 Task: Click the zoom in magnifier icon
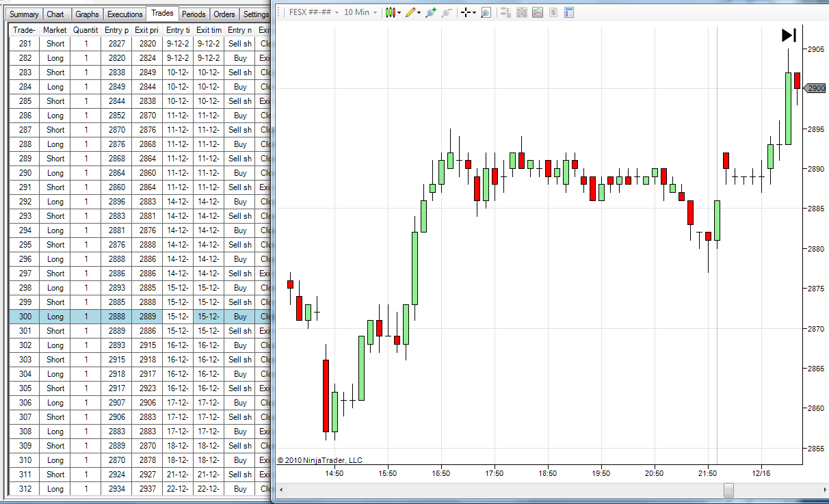pos(431,12)
